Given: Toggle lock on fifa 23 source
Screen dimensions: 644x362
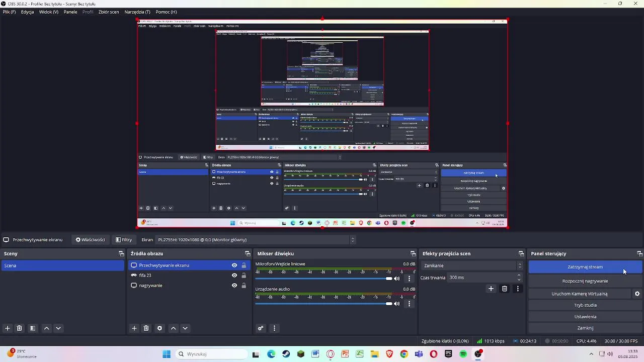Looking at the screenshot, I should 244,275.
